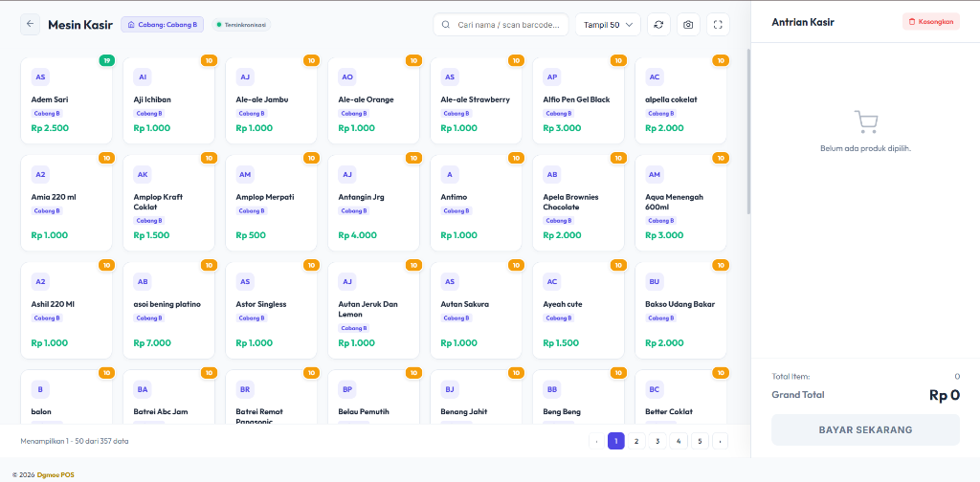Click the AS avatar on Adem Sari
Viewport: 980px width, 482px height.
40,77
